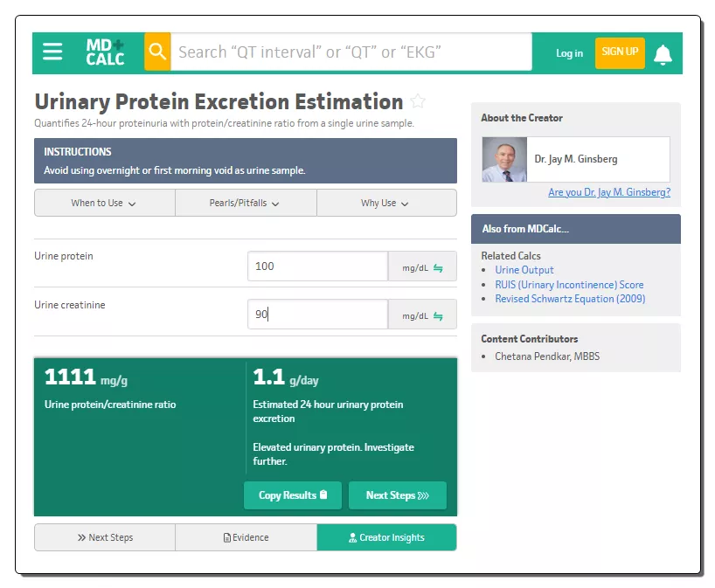Viewport: 715px width, 588px height.
Task: Focus the calculator search box
Action: pyautogui.click(x=351, y=52)
